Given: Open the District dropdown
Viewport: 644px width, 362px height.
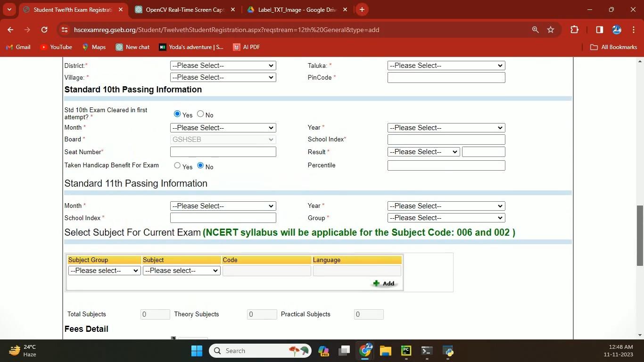Looking at the screenshot, I should pyautogui.click(x=223, y=66).
